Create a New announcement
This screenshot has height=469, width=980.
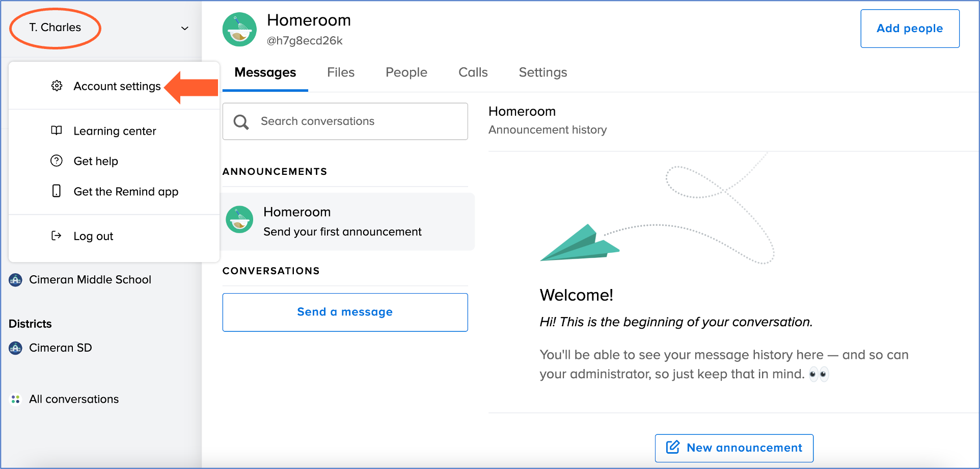point(733,448)
